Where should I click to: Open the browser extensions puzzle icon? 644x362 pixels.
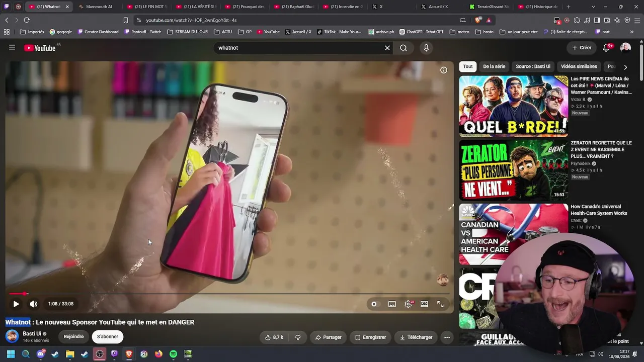click(577, 20)
